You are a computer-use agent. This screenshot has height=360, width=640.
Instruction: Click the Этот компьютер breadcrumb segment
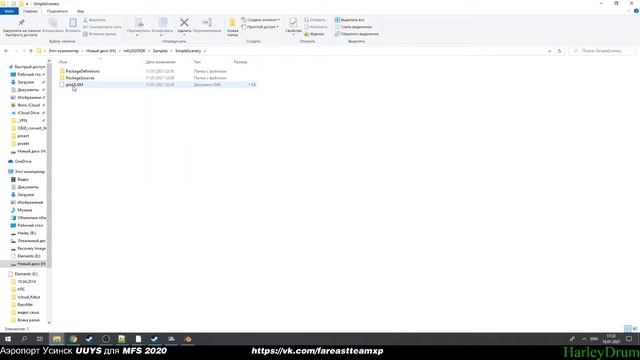tap(63, 51)
